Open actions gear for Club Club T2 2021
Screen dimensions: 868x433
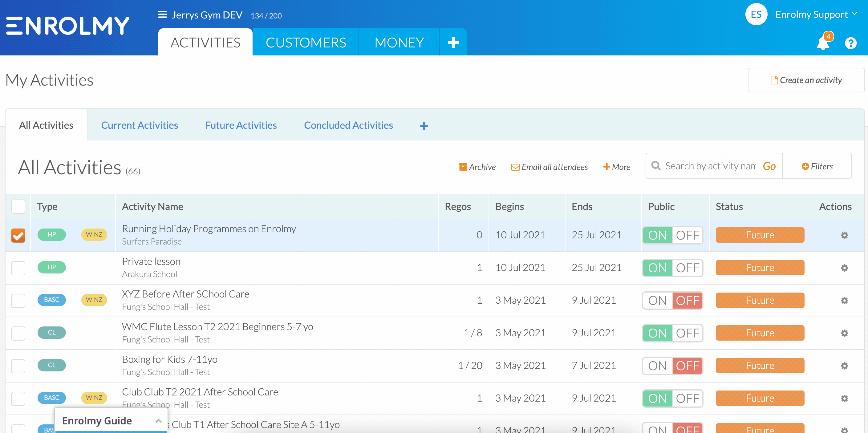coord(844,398)
